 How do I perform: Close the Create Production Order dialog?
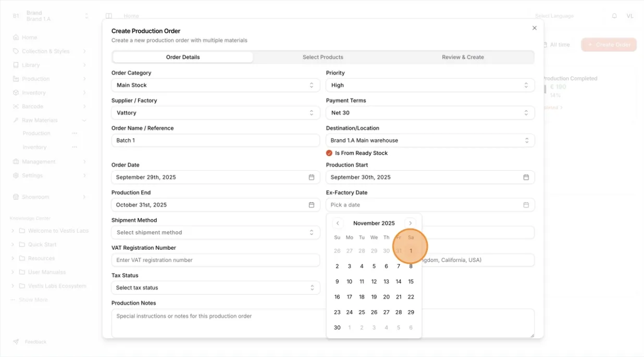click(534, 28)
